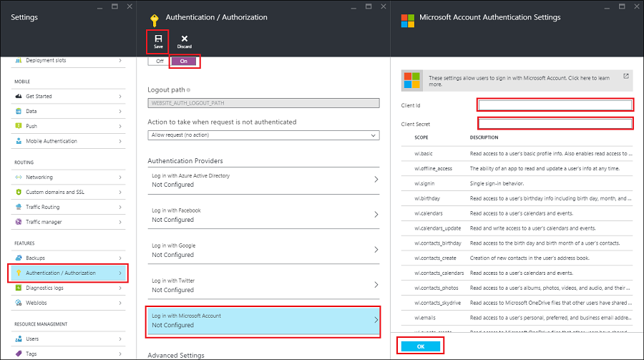Click the Microsoft logo in settings blade header
Viewport: 644px width, 360px height.
(408, 21)
